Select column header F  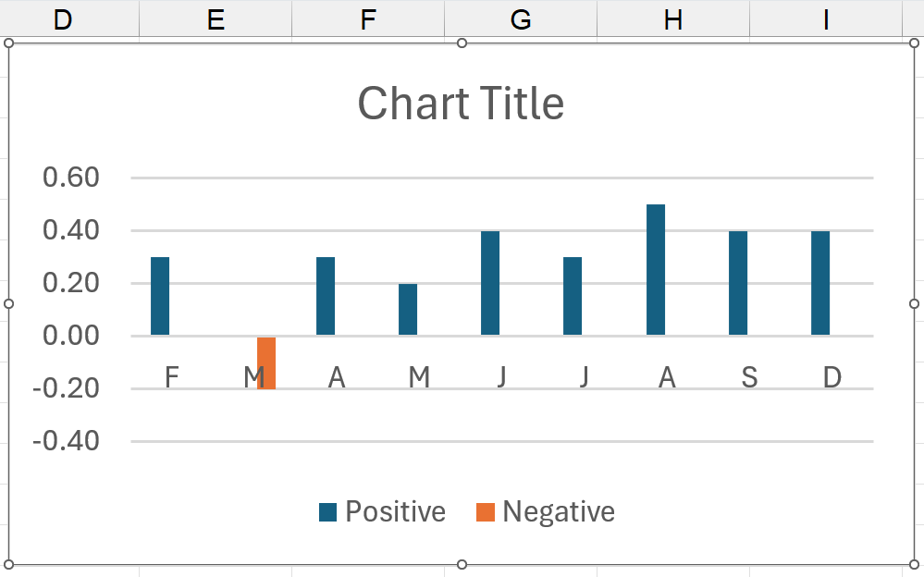[367, 18]
